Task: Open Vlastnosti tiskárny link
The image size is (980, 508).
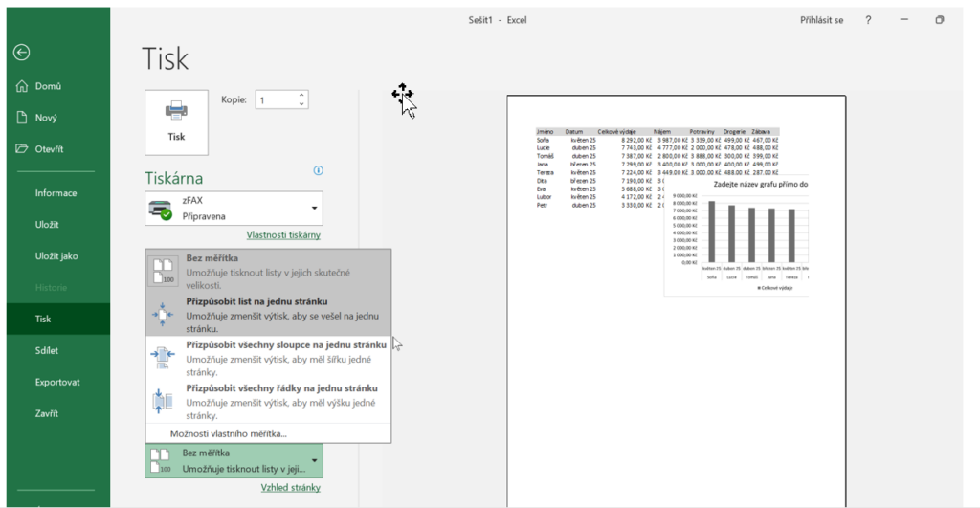Action: point(282,235)
